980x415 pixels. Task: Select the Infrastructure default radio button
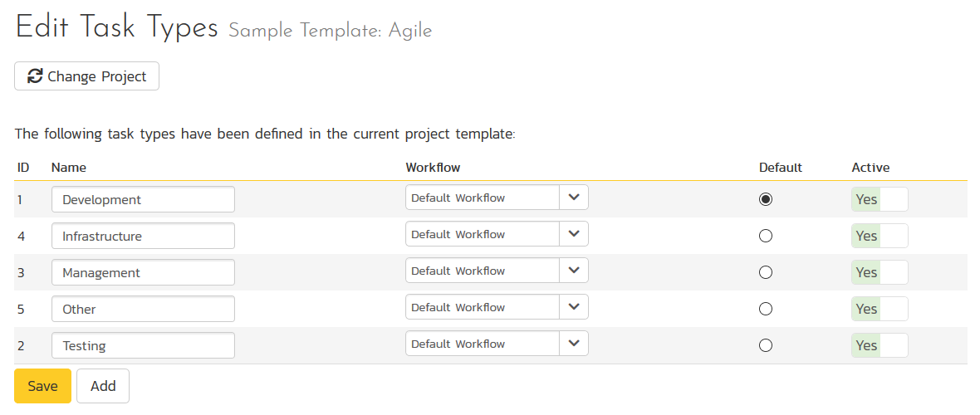(766, 236)
